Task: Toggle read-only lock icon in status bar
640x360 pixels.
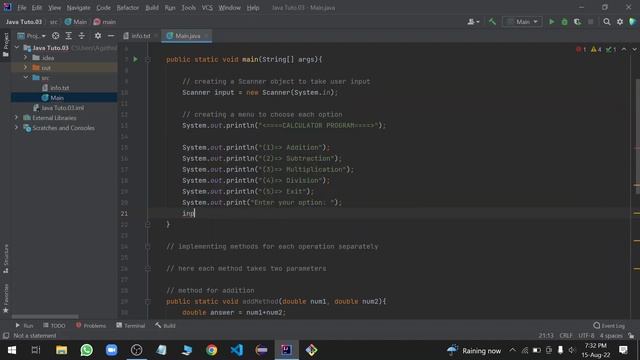Action: pyautogui.click(x=631, y=336)
